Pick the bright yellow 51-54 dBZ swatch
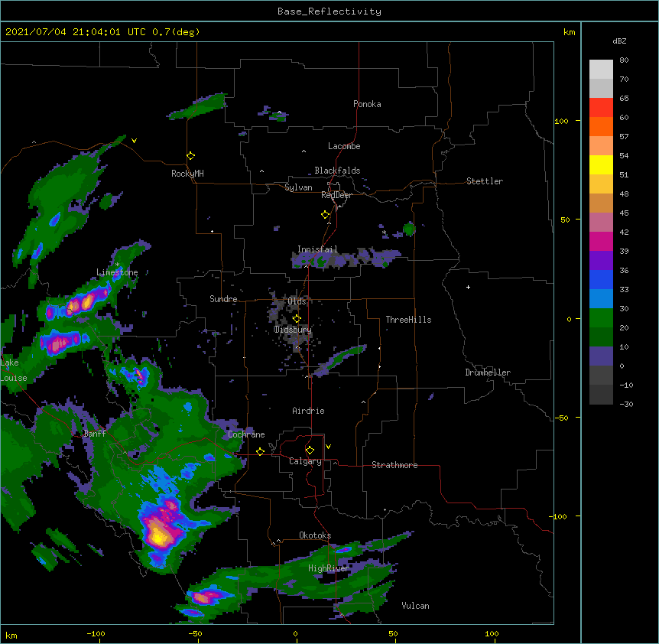This screenshot has width=659, height=644. [601, 164]
